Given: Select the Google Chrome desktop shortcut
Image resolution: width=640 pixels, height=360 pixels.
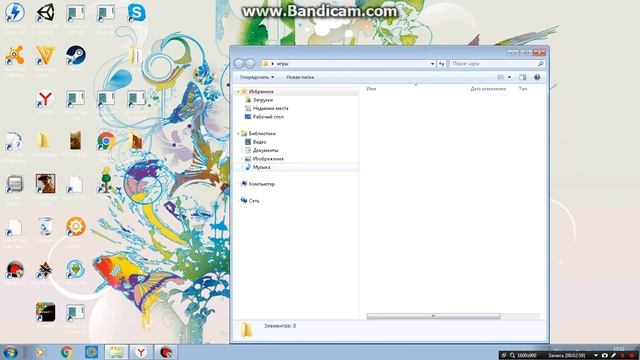Looking at the screenshot, I should point(106,141).
